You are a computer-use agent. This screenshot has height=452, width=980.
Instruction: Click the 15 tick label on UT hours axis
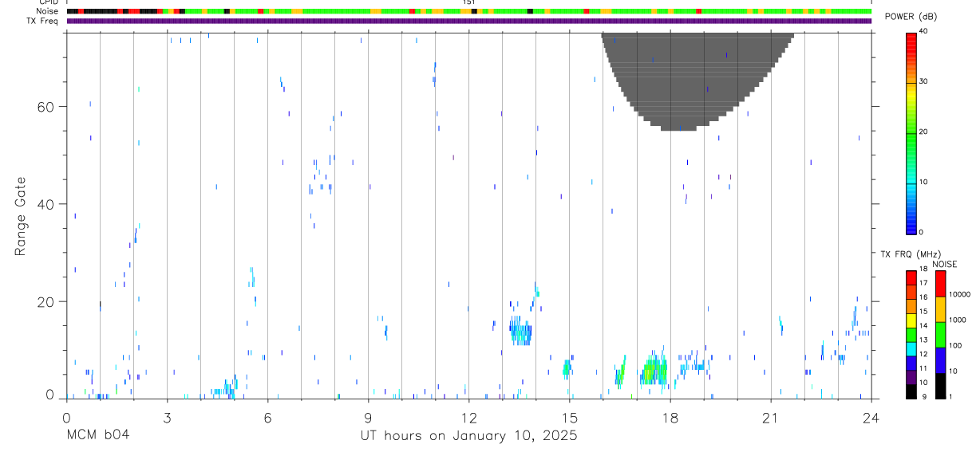569,417
